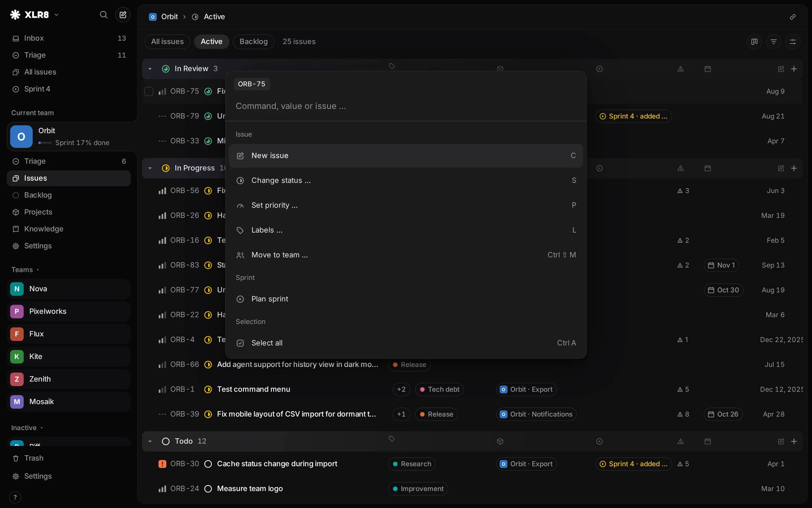Click the plus icon in In Review header

tap(794, 69)
